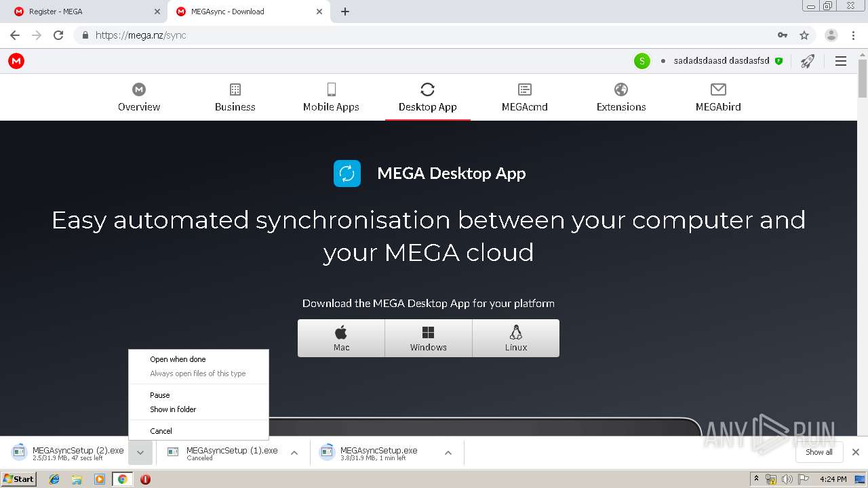
Task: Open the user avatar 'S' icon
Action: (x=642, y=61)
